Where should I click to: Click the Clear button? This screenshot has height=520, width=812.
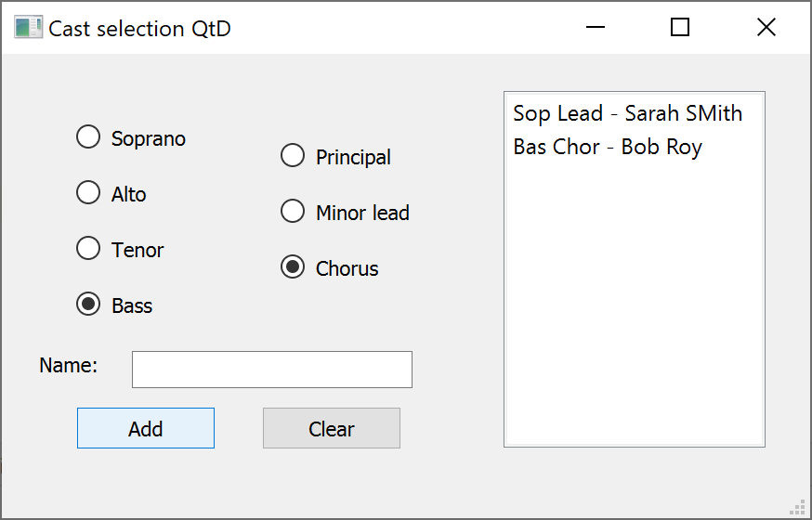[x=332, y=428]
